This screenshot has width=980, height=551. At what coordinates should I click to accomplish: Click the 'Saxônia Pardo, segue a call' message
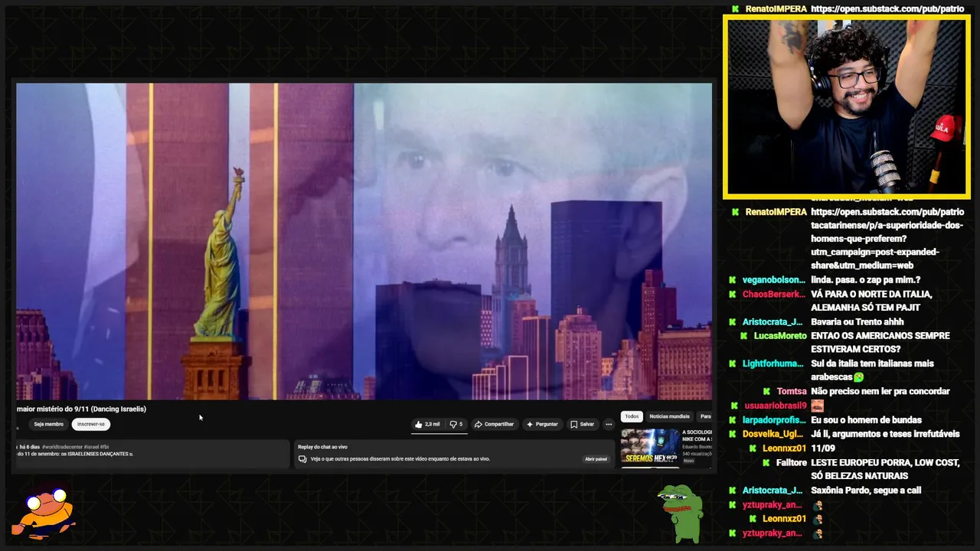point(865,490)
